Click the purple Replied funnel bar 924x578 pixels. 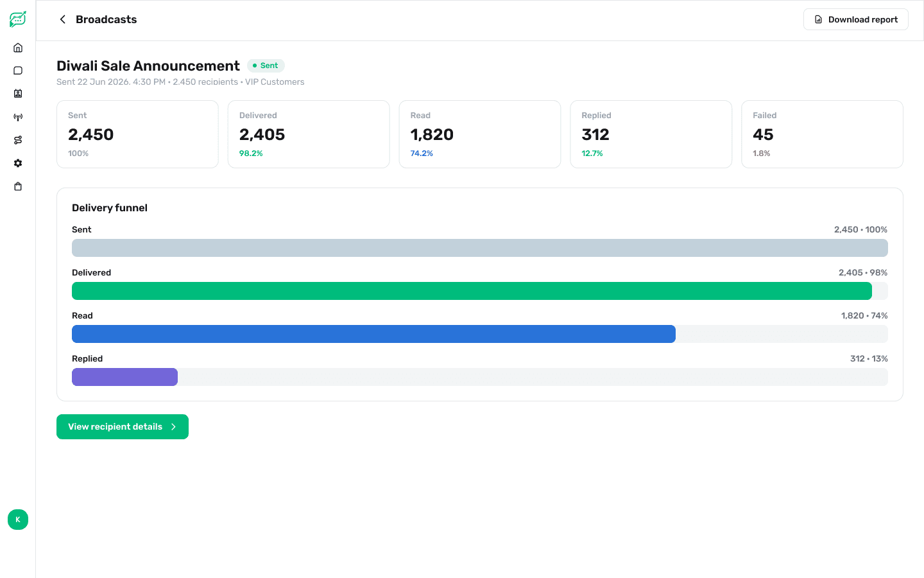[124, 377]
